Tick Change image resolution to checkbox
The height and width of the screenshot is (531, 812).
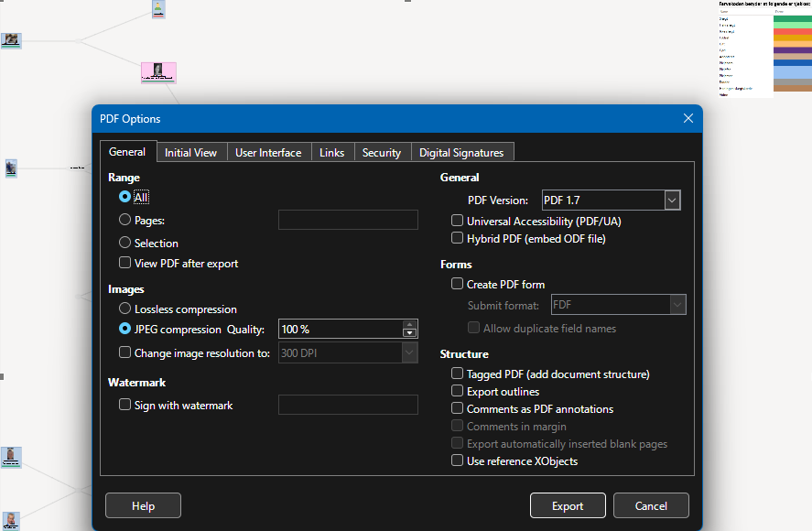(125, 352)
